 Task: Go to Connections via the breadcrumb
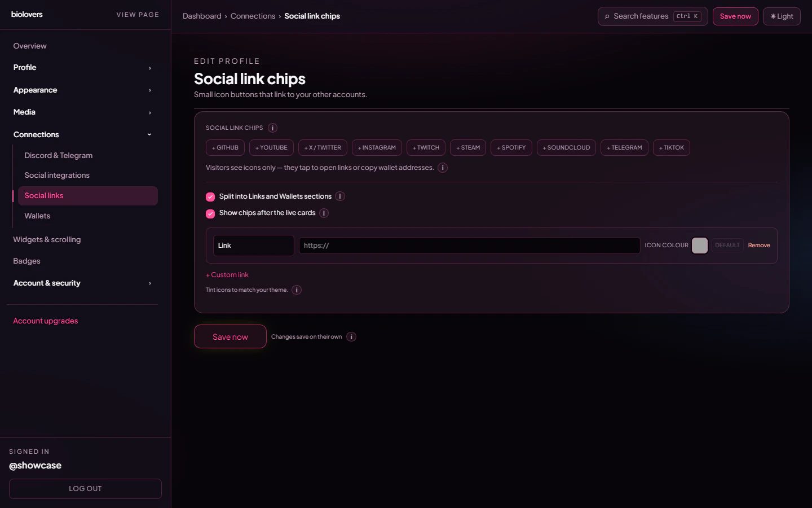pyautogui.click(x=253, y=16)
